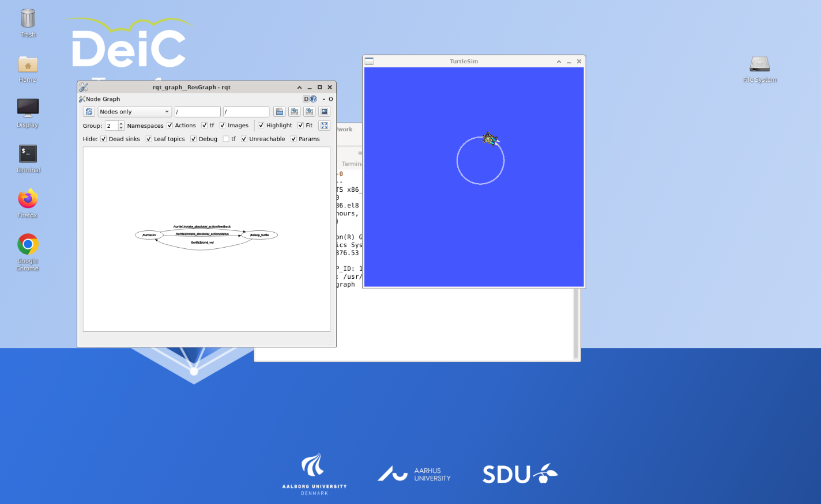The image size is (821, 504).
Task: Click the Node Graph panel wrench icon
Action: click(82, 99)
